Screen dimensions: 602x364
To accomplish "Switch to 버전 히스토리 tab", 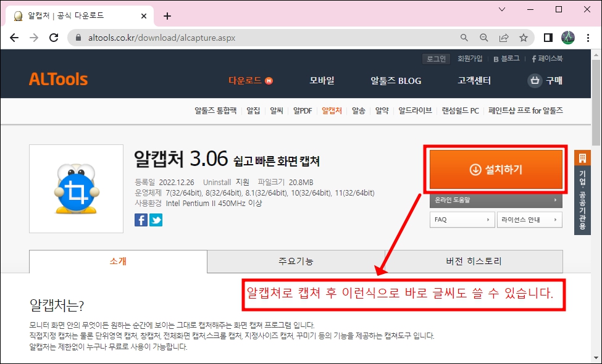I will [474, 261].
